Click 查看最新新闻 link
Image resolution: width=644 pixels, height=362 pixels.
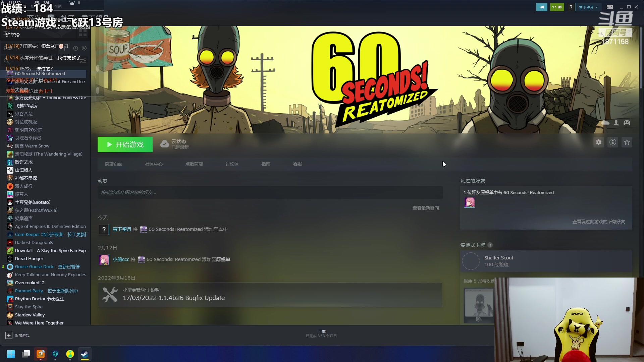426,208
